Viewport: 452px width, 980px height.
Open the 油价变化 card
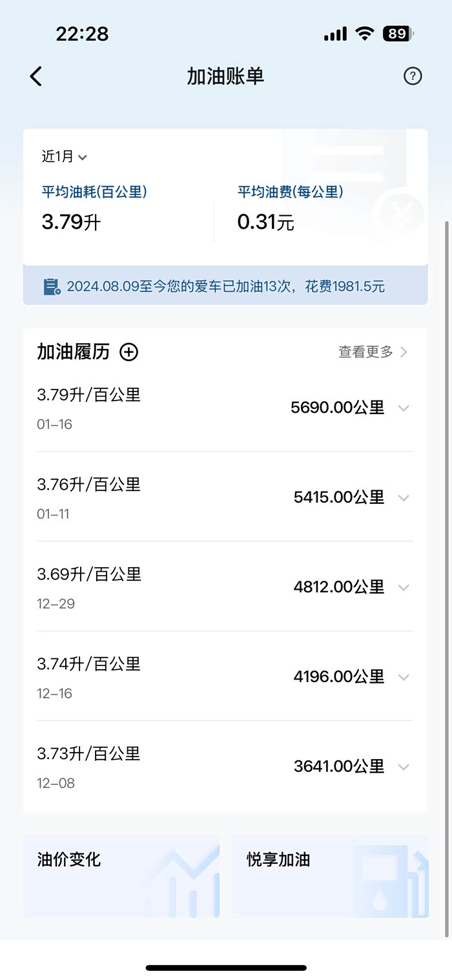point(121,875)
